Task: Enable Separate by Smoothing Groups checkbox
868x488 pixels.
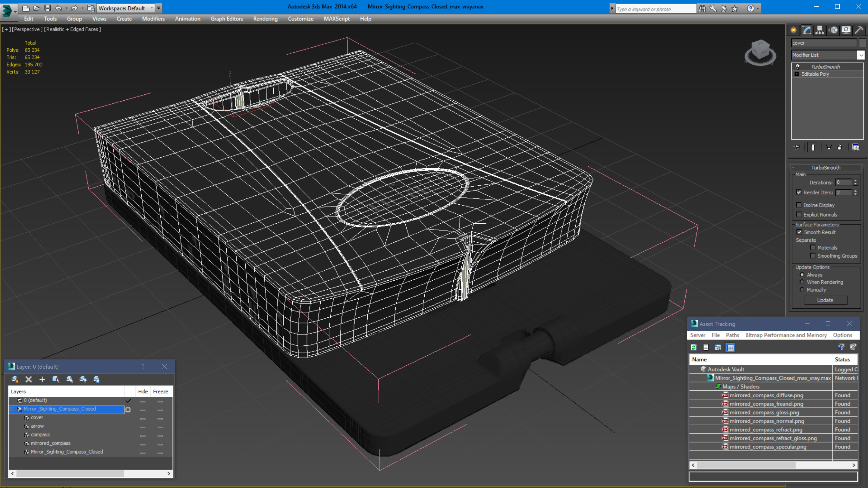Action: [813, 256]
